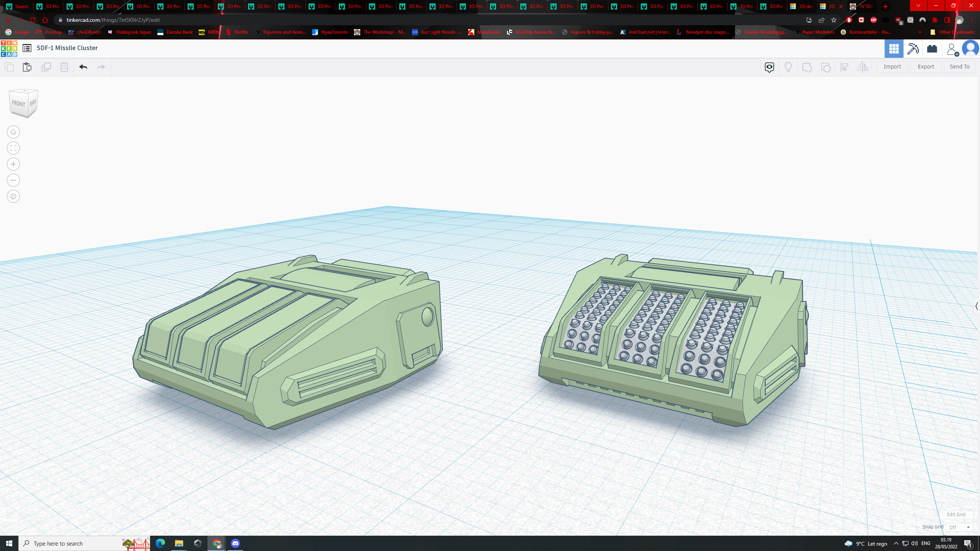Switch to the 3D des browser tab
The image size is (980, 551).
[802, 7]
